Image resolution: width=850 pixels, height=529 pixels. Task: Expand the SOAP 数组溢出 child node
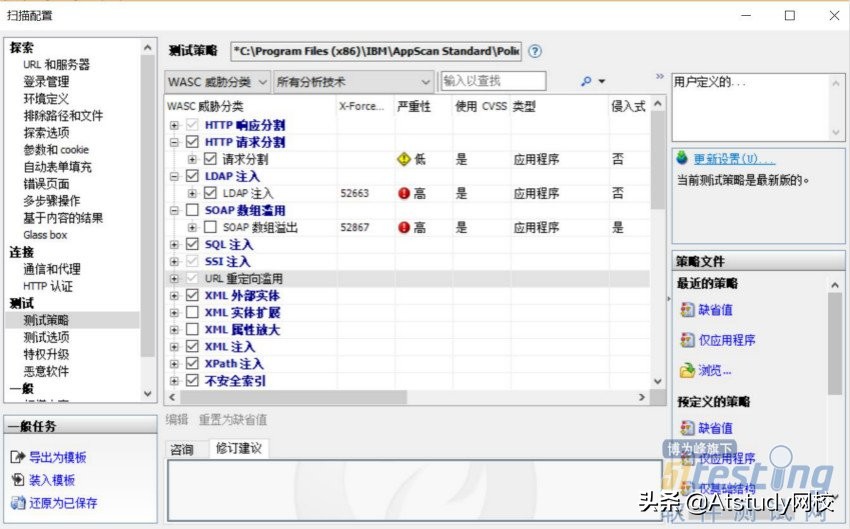192,228
